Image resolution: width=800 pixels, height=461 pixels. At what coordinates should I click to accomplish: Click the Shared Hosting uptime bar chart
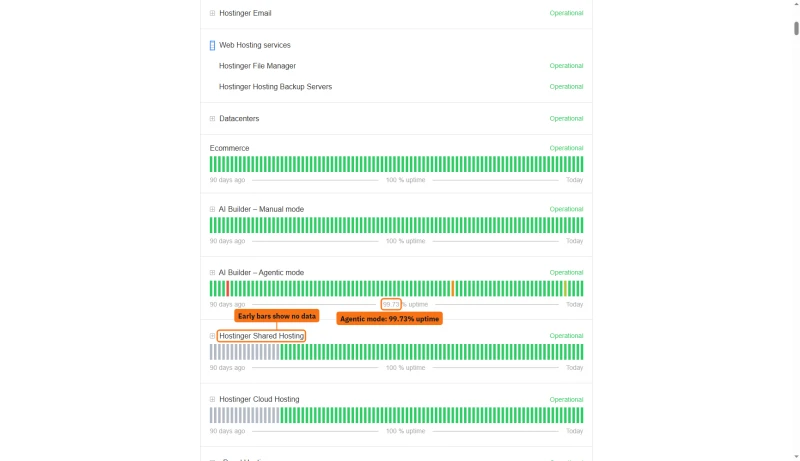[396, 352]
